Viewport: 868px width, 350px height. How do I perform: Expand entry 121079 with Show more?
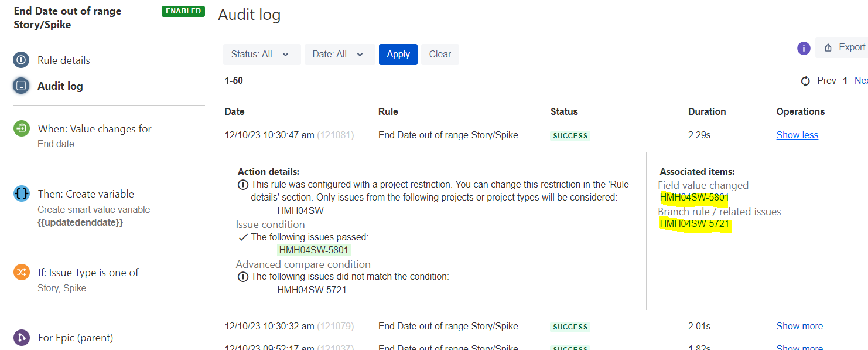799,327
